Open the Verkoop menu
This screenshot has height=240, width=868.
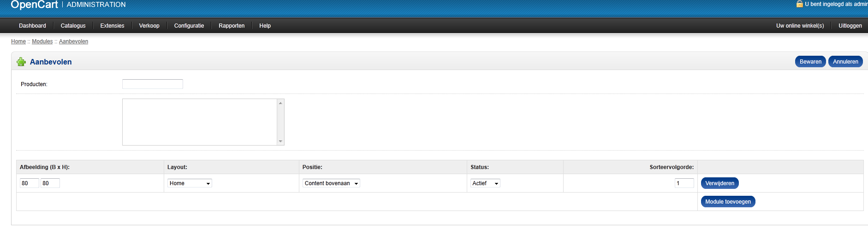click(x=149, y=26)
